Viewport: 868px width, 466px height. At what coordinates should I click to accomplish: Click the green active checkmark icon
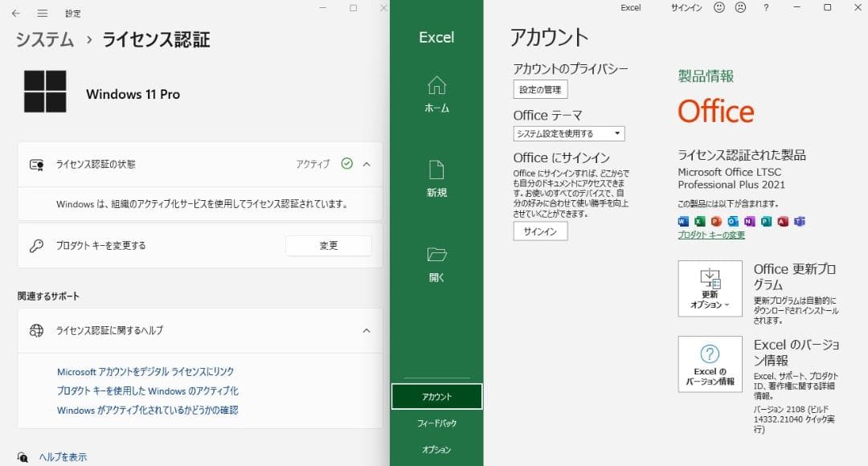(347, 163)
